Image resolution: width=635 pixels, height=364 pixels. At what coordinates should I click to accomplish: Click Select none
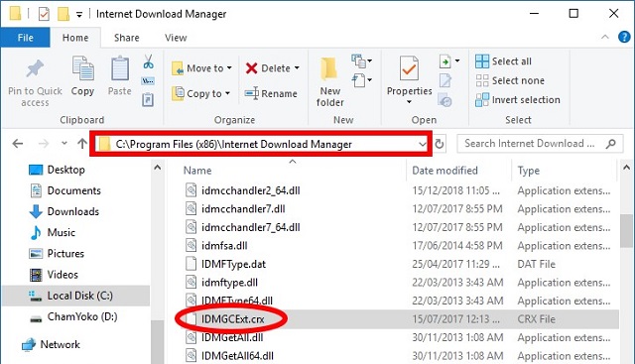point(510,80)
